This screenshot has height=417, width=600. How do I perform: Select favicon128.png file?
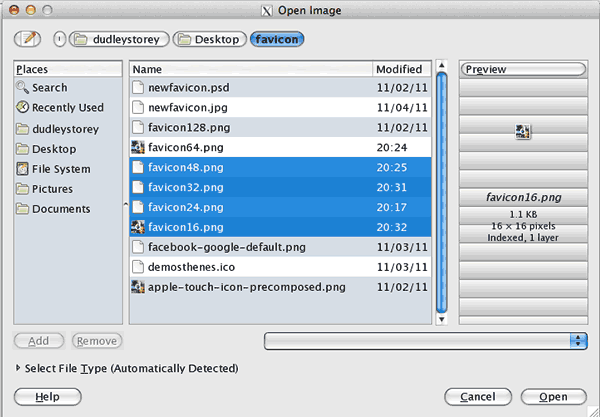tap(280, 127)
